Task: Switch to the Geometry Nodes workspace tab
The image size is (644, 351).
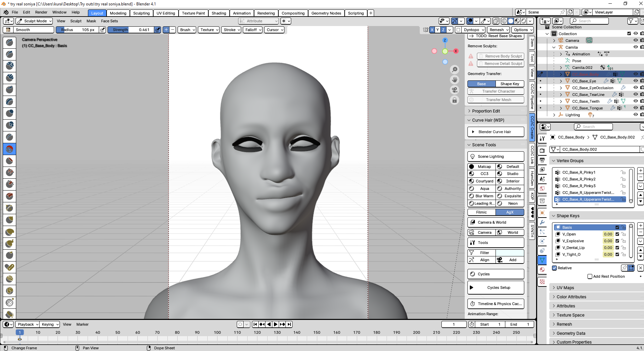Action: pyautogui.click(x=326, y=13)
